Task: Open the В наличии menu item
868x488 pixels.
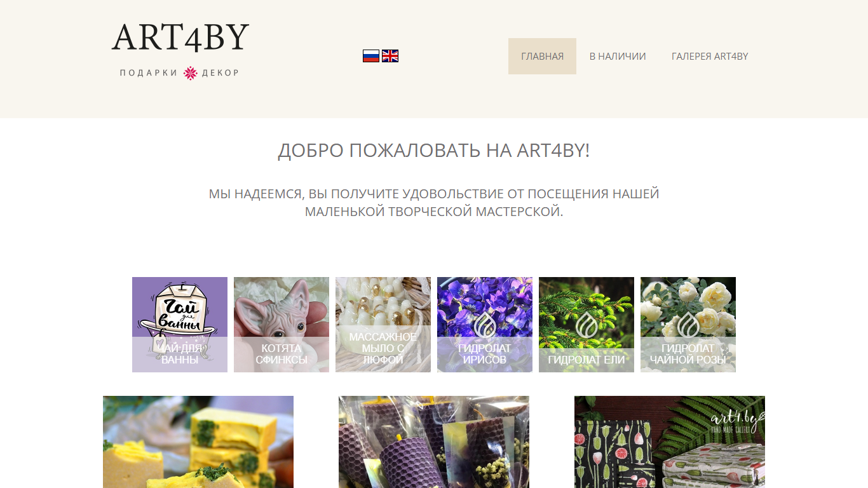Action: pyautogui.click(x=618, y=56)
